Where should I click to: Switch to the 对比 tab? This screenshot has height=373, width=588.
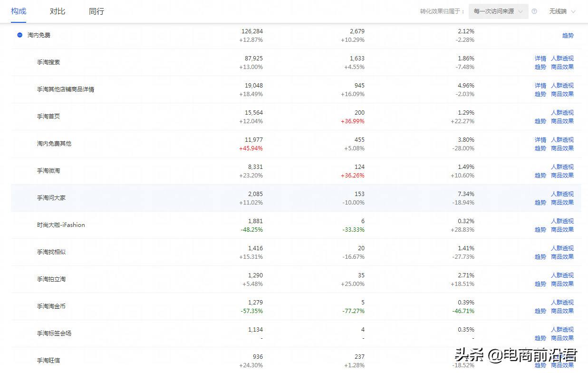tap(58, 11)
